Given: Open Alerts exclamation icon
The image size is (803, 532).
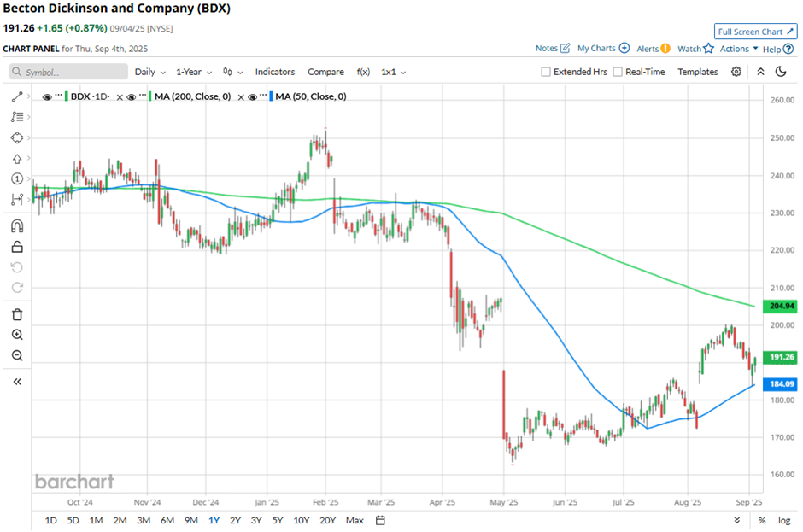Looking at the screenshot, I should point(665,49).
